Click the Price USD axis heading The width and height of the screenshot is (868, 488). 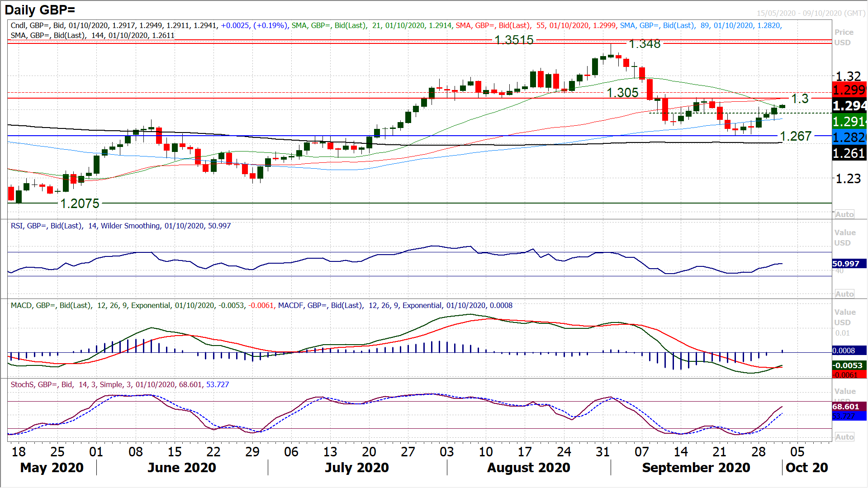tap(844, 38)
